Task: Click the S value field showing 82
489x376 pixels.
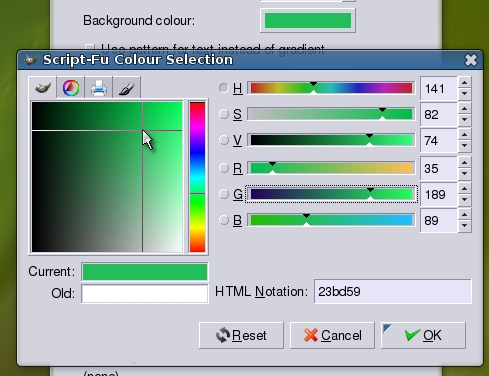Action: coord(439,114)
